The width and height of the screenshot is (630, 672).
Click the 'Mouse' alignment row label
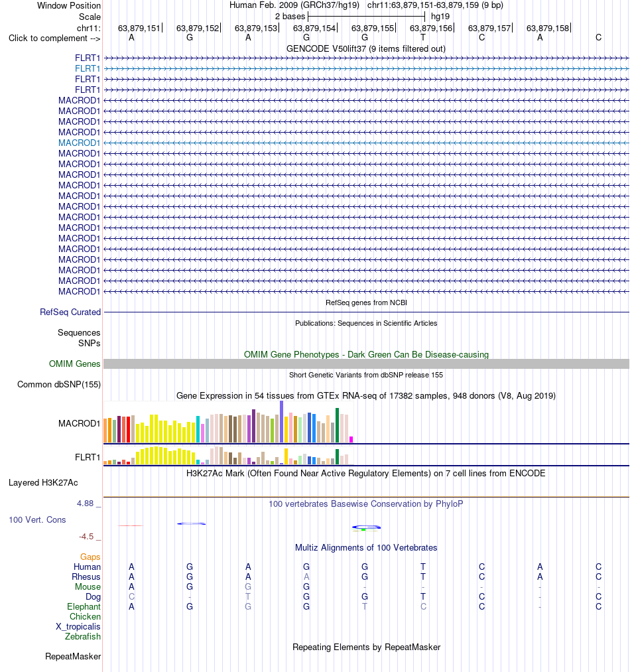pyautogui.click(x=88, y=586)
